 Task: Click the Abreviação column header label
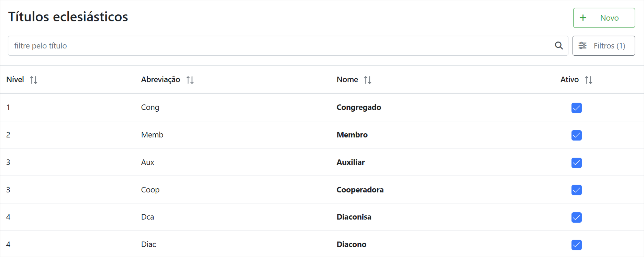(x=160, y=80)
